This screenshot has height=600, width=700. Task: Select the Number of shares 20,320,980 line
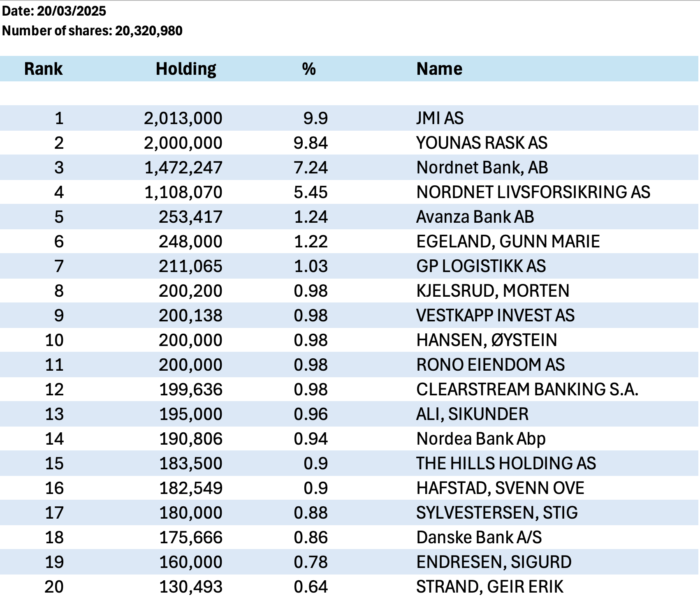click(x=92, y=30)
